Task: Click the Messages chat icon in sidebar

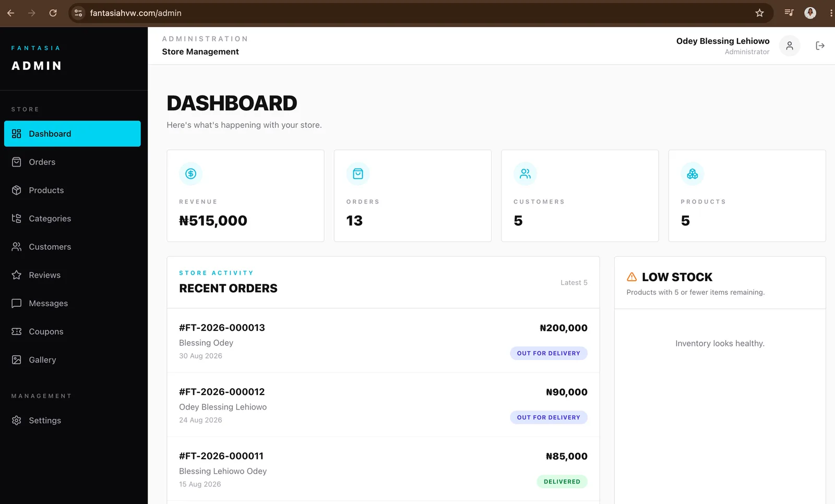Action: 17,303
